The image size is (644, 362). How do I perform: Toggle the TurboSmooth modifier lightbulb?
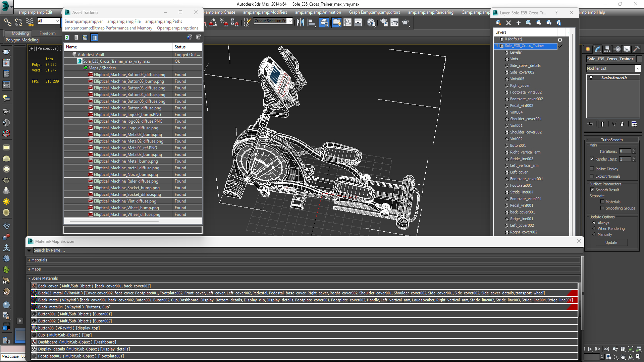pyautogui.click(x=591, y=77)
